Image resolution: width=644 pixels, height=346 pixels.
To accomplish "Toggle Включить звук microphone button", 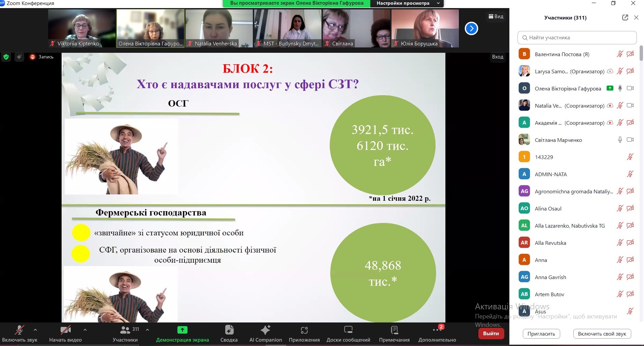I will [20, 330].
